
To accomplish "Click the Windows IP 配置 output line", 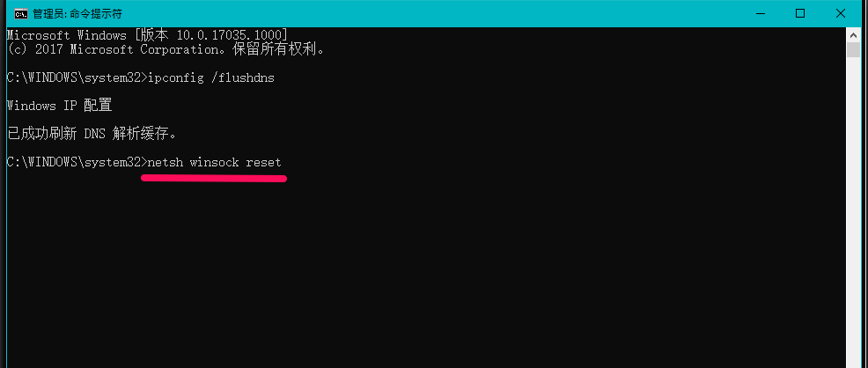I will pos(59,106).
